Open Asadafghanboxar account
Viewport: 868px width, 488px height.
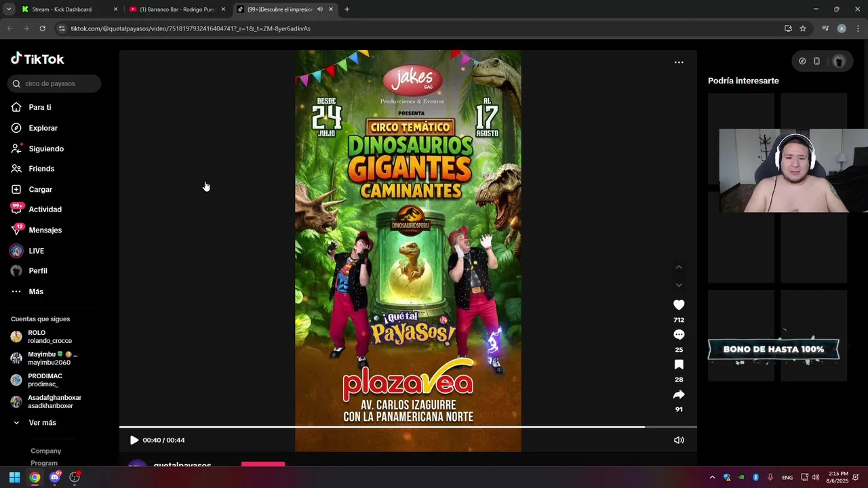coord(46,402)
